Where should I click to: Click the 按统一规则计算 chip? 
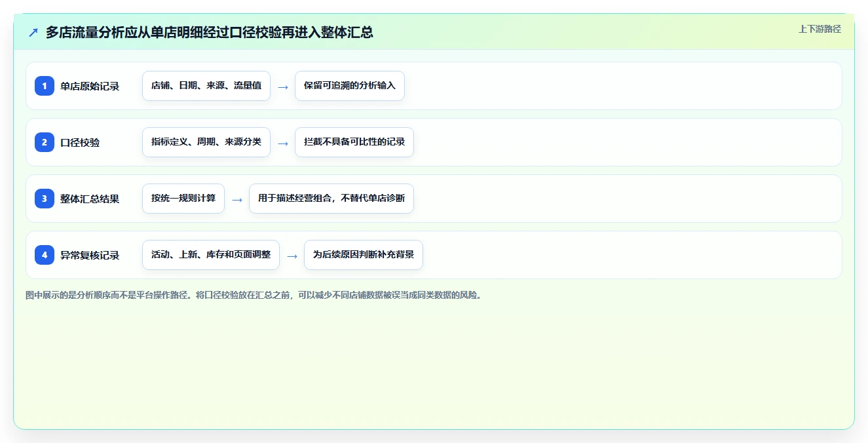[x=183, y=199]
